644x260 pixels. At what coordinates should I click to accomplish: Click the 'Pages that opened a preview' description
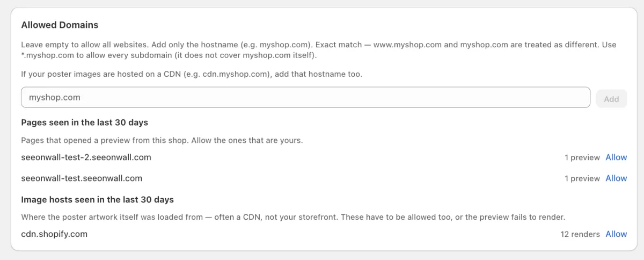pos(162,141)
